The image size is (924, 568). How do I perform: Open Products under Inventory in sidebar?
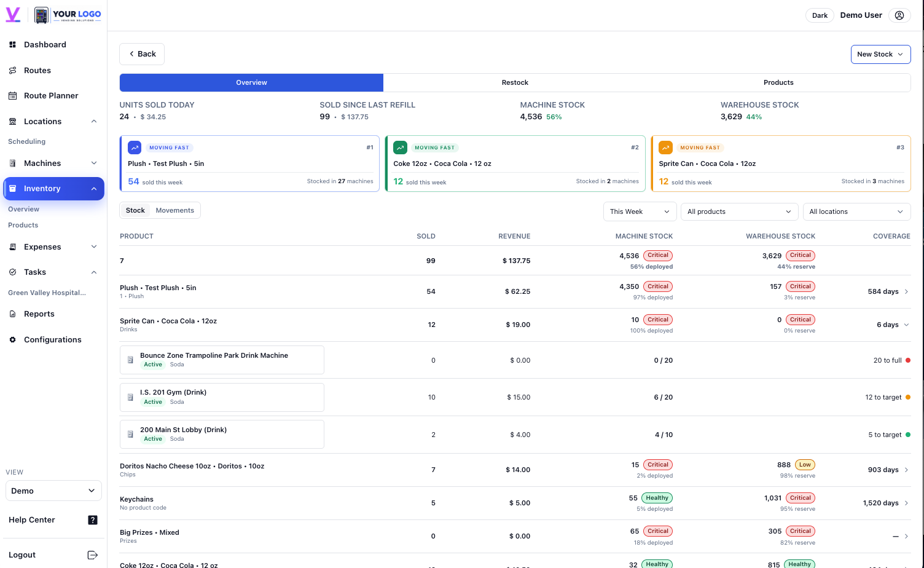click(x=23, y=225)
